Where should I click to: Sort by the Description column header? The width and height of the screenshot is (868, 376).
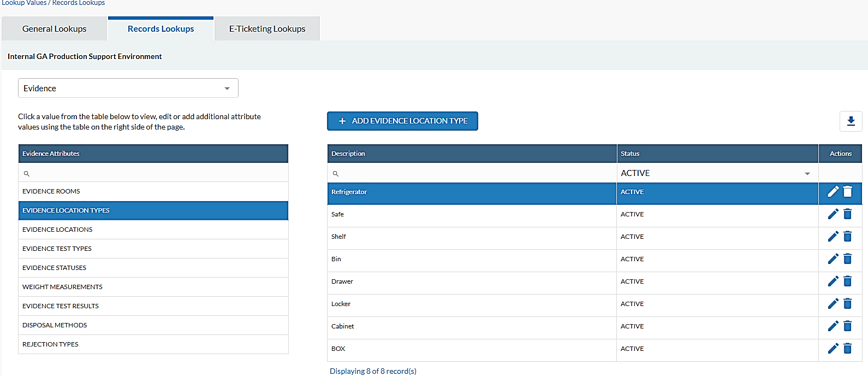[x=472, y=154]
